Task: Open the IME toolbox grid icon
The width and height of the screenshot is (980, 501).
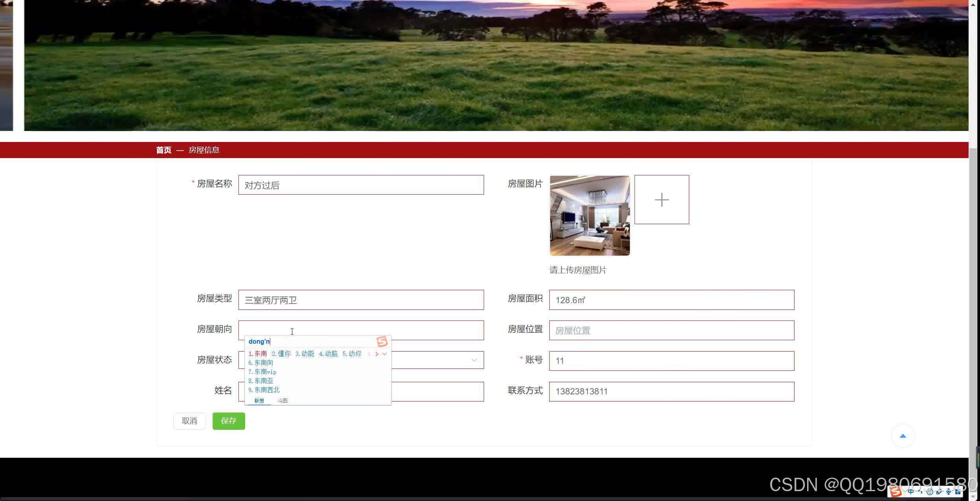Action: pos(958,492)
